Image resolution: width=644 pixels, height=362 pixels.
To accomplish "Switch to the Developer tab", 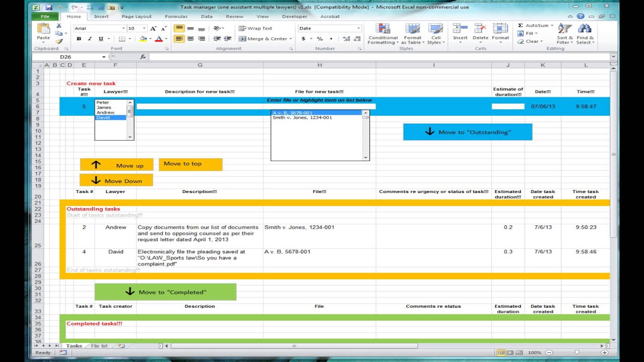I will click(x=294, y=17).
